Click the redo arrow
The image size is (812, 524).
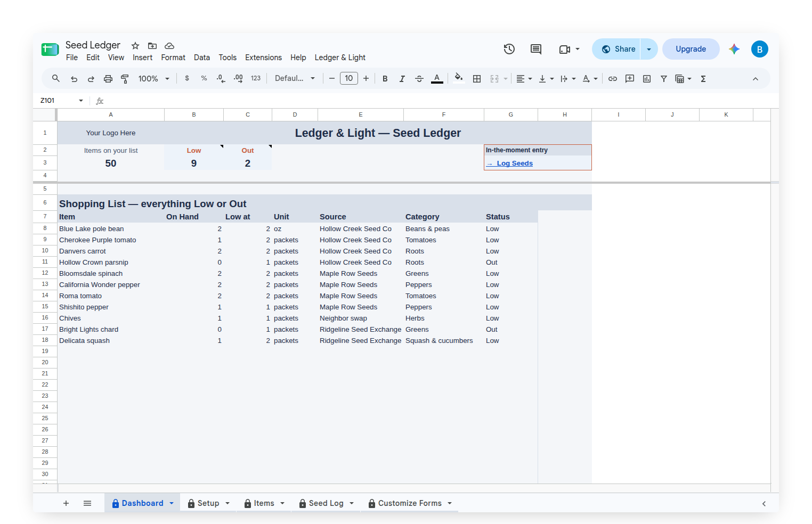click(x=91, y=79)
